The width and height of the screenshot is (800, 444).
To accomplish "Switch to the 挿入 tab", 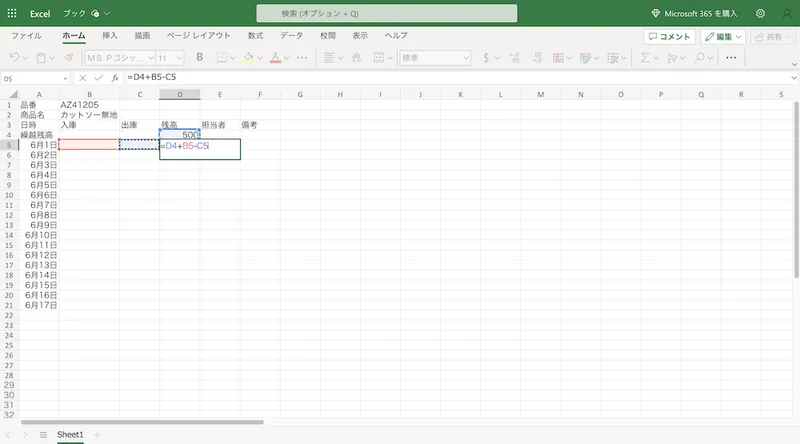I will click(x=110, y=36).
